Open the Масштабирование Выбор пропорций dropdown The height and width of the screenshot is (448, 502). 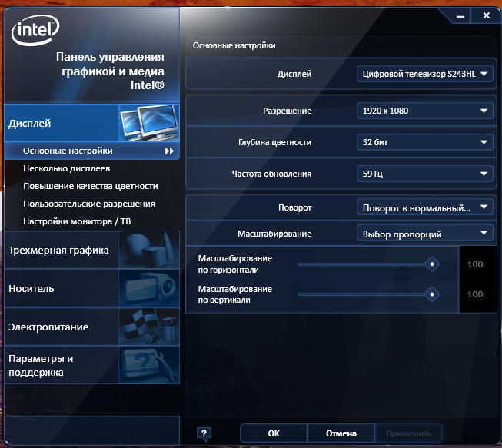(x=424, y=234)
